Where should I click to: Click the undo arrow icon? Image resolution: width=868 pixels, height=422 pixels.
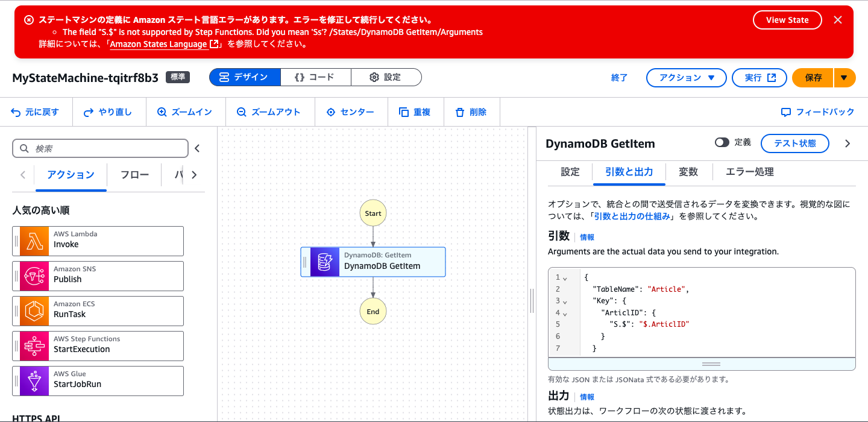[x=16, y=112]
